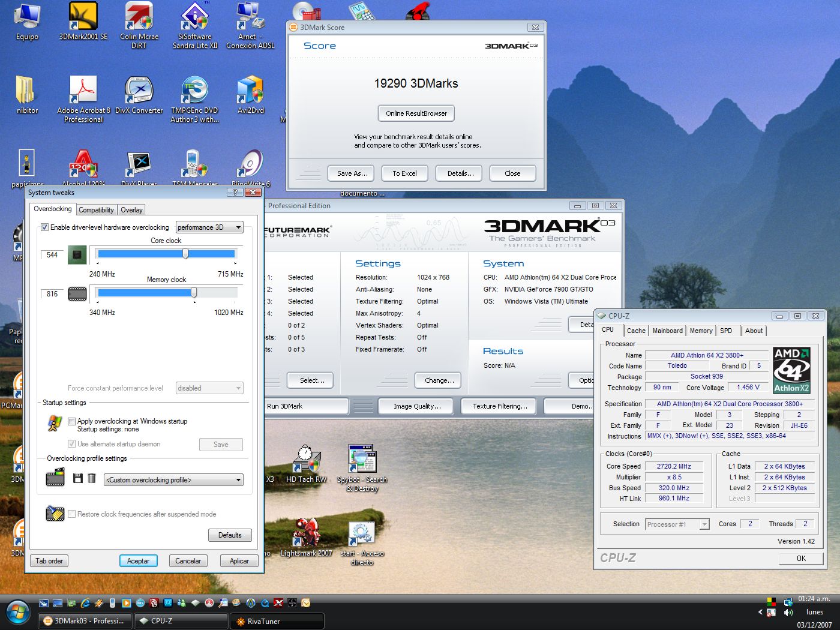Click the delete overclocking profile trash icon
The image size is (840, 630).
[x=92, y=478]
